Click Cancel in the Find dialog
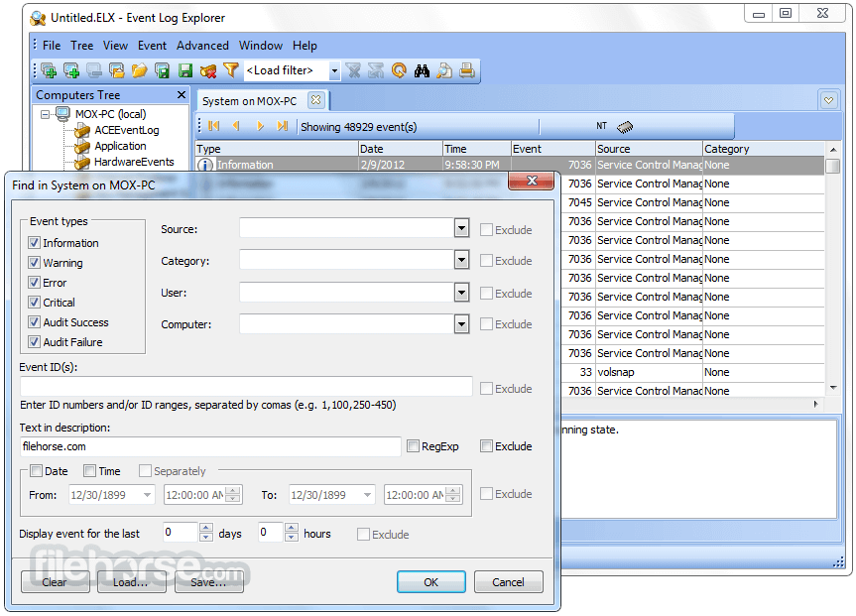Screen dimensions: 856x616 point(508,582)
